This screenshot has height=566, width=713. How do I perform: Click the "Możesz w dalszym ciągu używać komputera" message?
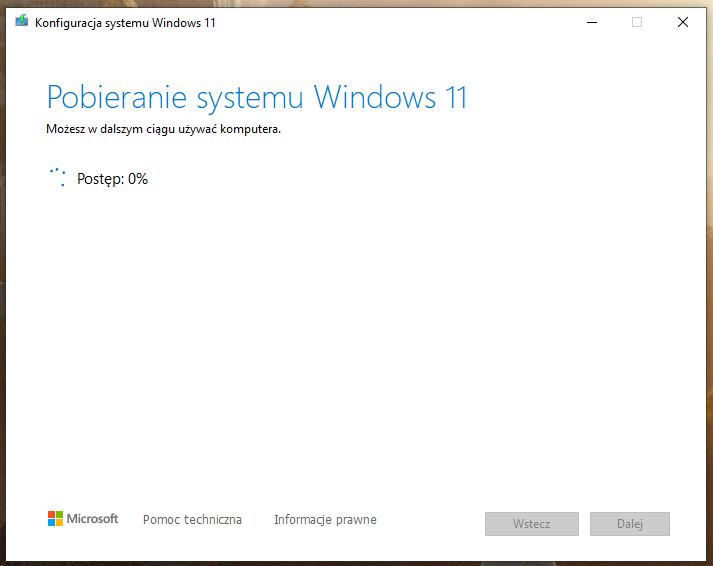click(x=163, y=129)
